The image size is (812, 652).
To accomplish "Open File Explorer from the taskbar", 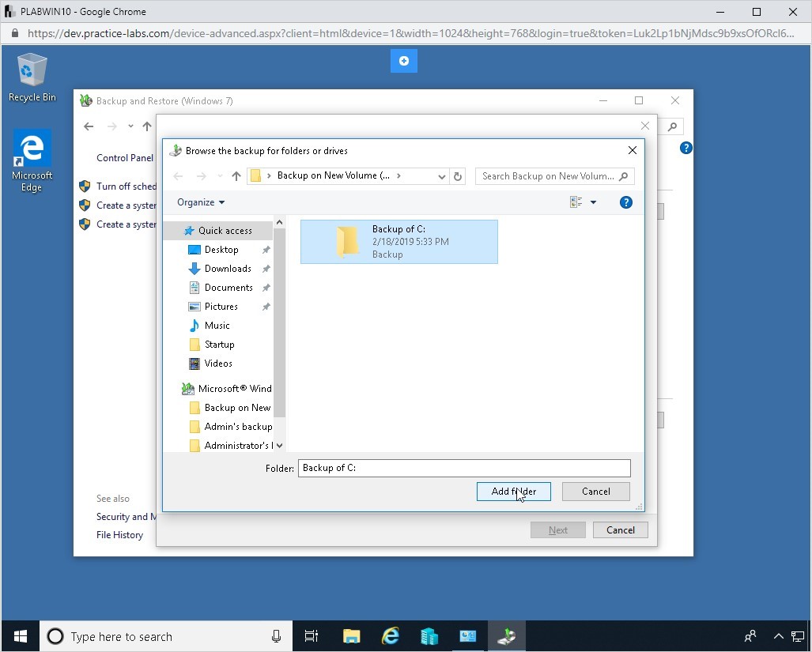I will (x=351, y=636).
